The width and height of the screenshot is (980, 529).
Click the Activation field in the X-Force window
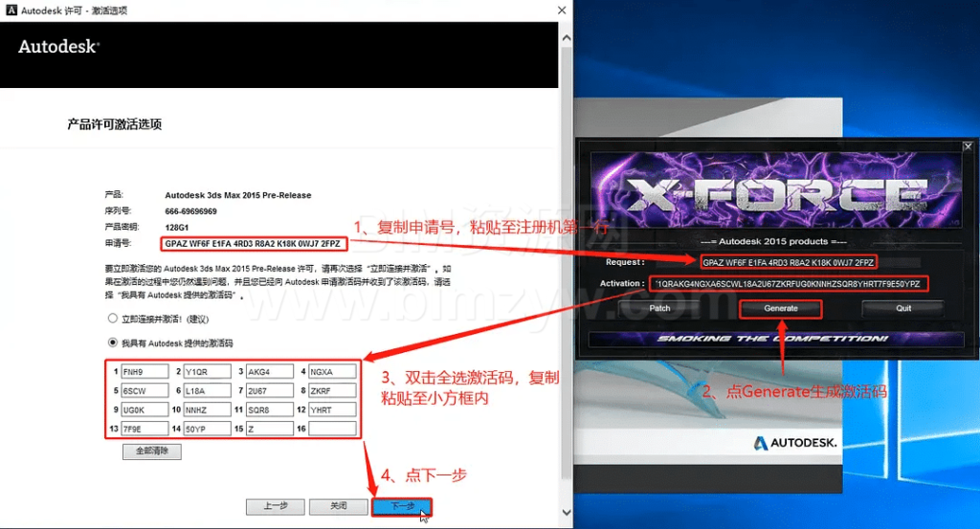pos(789,283)
